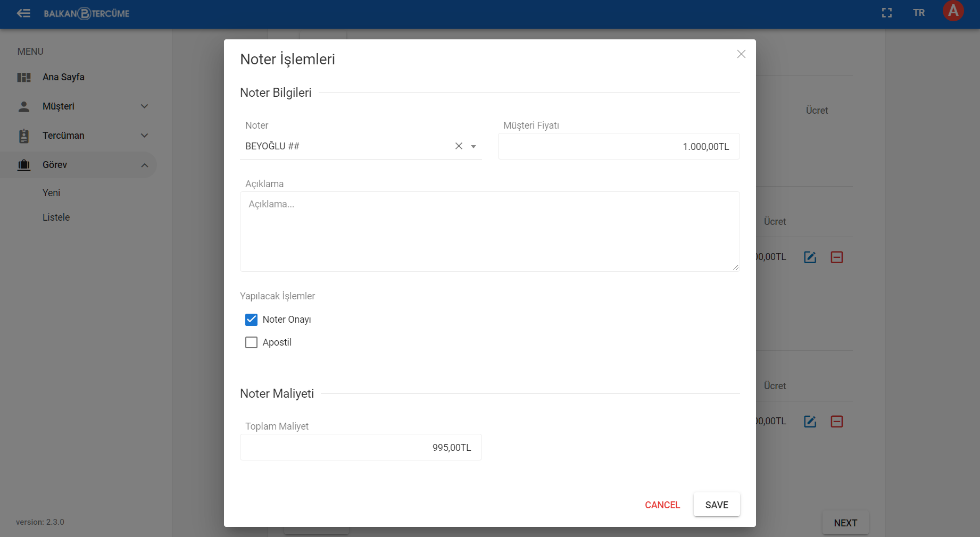Select the Müşteri menu label
The image size is (980, 537).
[59, 106]
